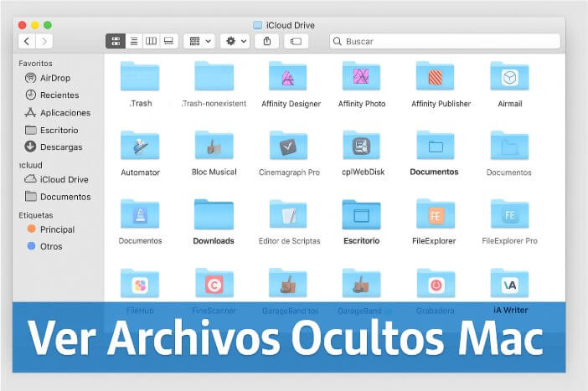The width and height of the screenshot is (588, 391).
Task: Select the Bloc Musical folder
Action: point(214,145)
